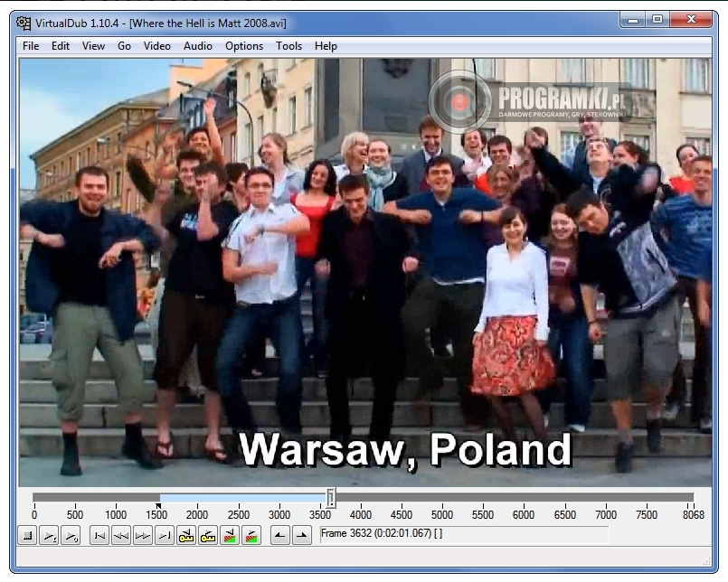The height and width of the screenshot is (582, 728).
Task: Open the Tools menu
Action: (288, 46)
